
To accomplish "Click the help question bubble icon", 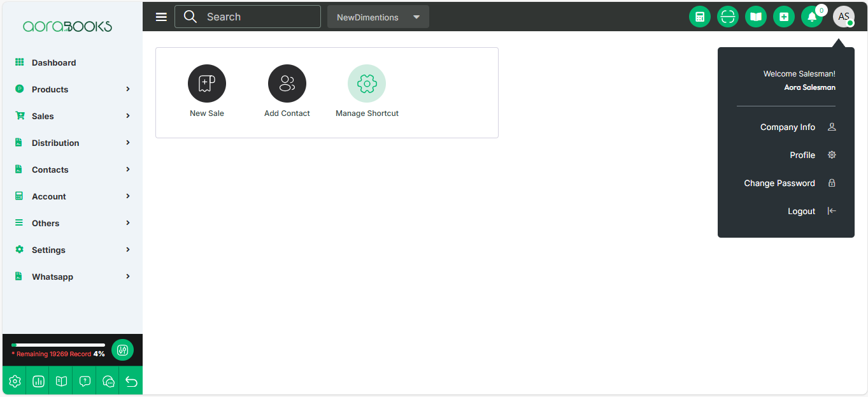I will [85, 382].
